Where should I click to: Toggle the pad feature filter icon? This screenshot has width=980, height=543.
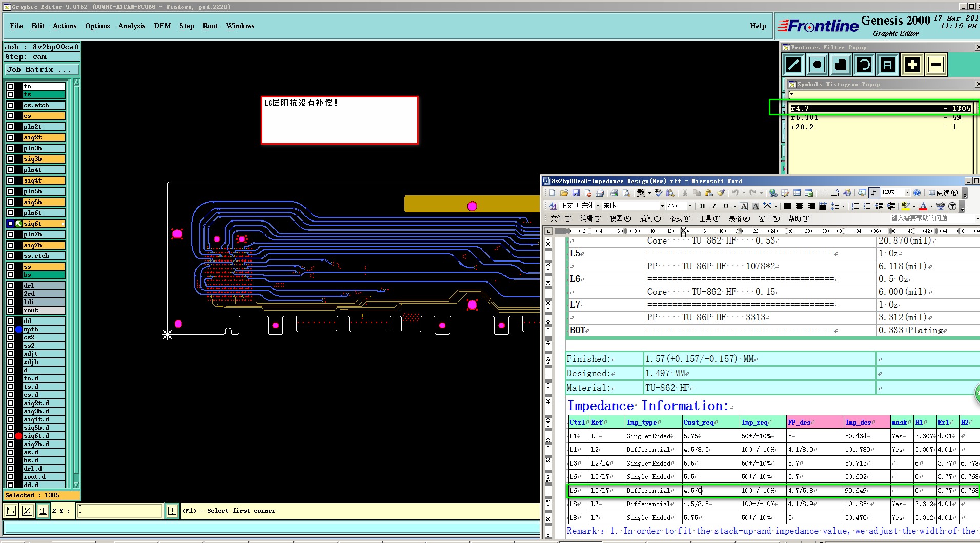click(x=817, y=65)
